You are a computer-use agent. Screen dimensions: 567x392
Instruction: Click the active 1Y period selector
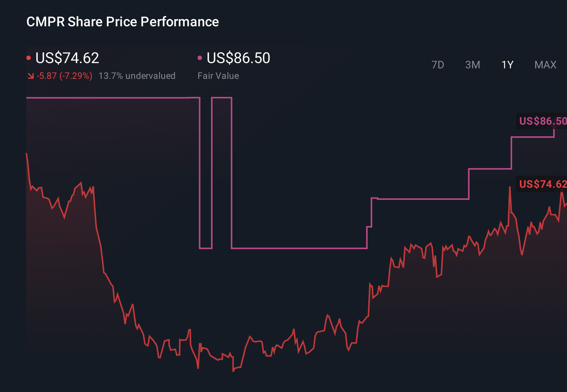click(x=507, y=65)
